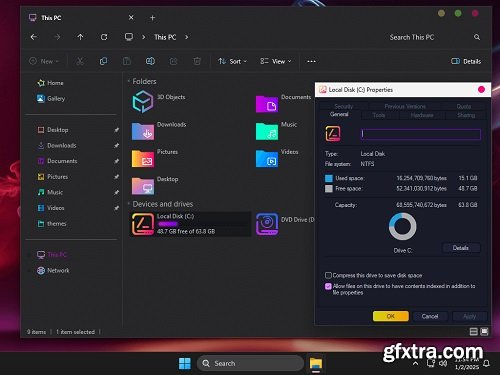Switch to large icons view in status bar
Viewport: 500px width, 375px height.
click(x=484, y=332)
